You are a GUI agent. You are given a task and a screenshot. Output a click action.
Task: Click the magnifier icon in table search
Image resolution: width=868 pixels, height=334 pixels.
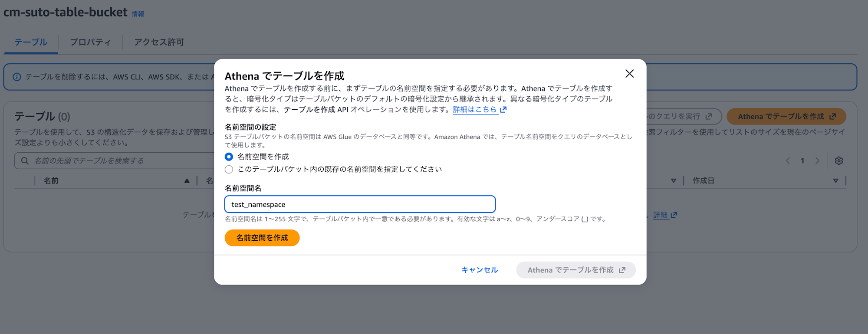[25, 160]
